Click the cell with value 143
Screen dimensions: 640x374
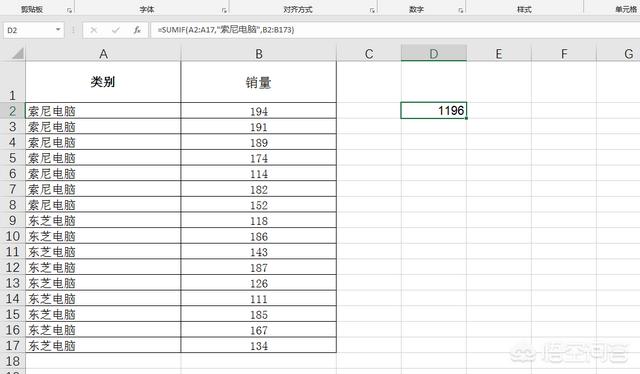point(259,252)
